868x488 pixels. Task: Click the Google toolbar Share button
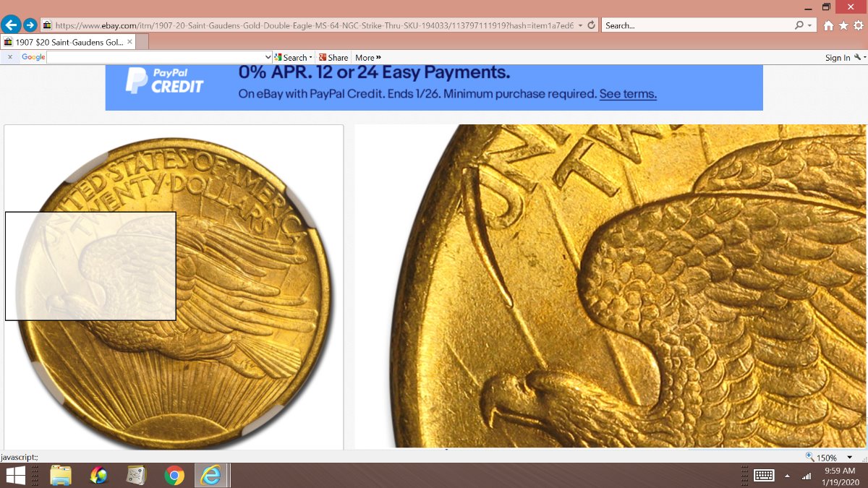pyautogui.click(x=333, y=57)
